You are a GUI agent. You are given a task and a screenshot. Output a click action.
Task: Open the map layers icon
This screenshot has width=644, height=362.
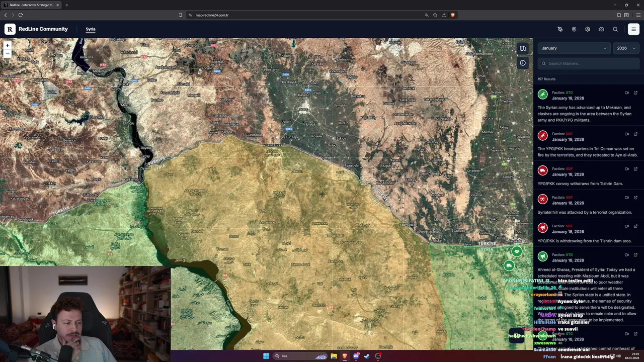pos(523,49)
